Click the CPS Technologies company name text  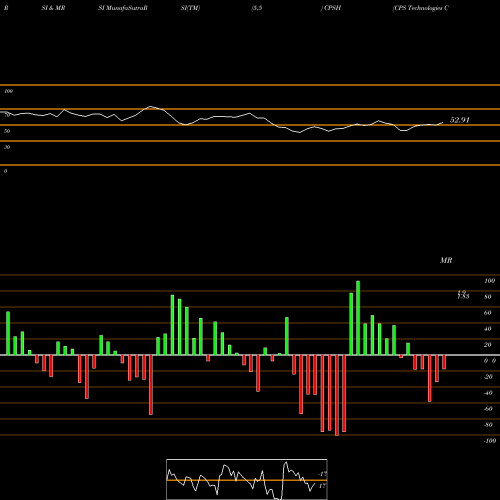[421, 8]
